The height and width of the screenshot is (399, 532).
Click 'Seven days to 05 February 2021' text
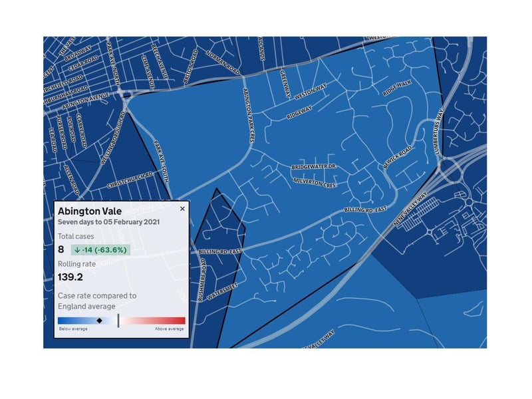(108, 222)
